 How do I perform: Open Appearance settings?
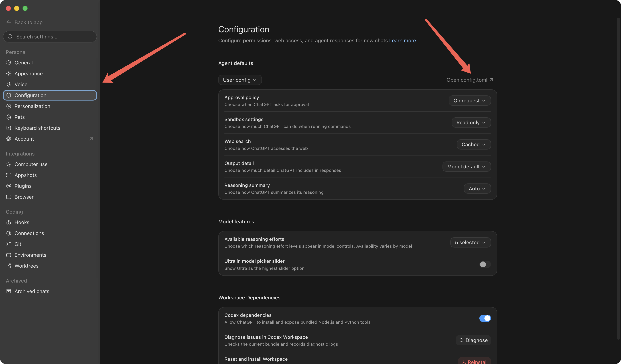[x=50, y=73]
